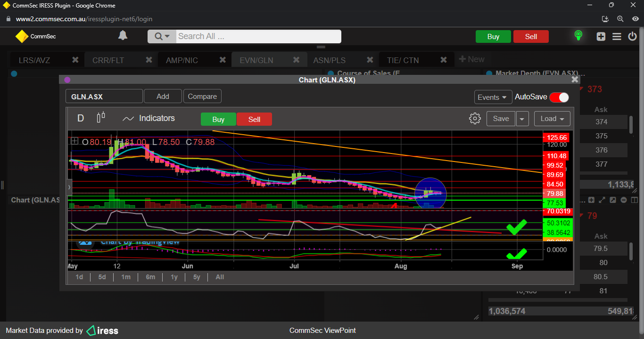
Task: Open the notifications bell
Action: 123,36
